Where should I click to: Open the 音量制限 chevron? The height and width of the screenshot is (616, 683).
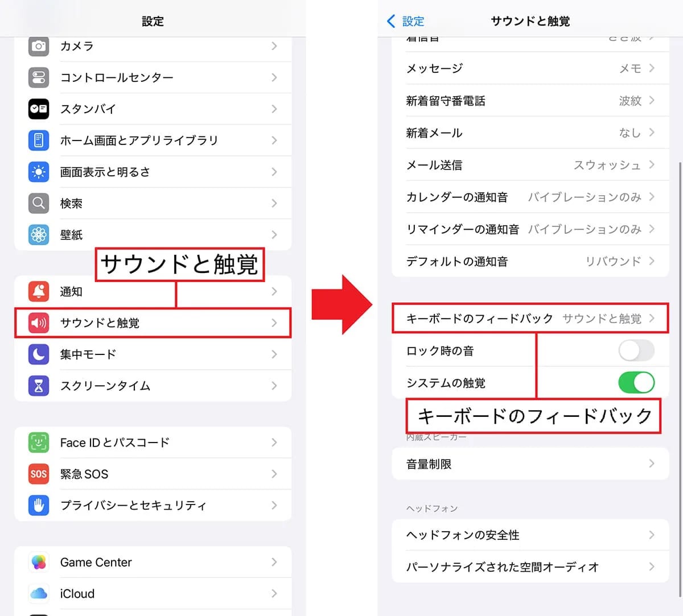click(x=652, y=464)
